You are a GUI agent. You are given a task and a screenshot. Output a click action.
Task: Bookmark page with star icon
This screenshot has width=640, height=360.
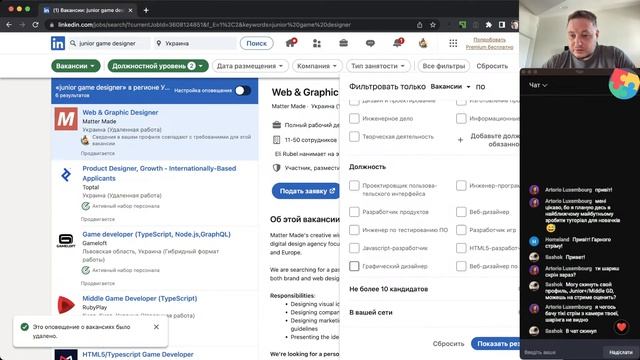coord(433,24)
